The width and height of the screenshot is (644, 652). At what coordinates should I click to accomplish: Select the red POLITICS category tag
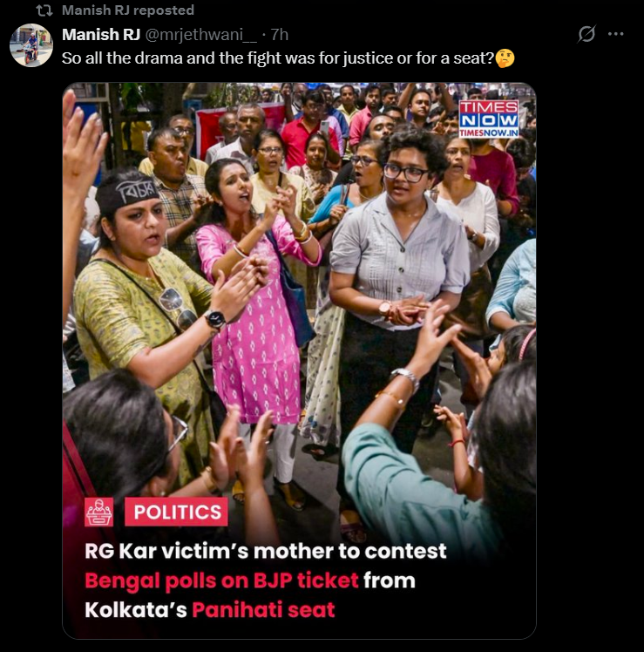(175, 512)
